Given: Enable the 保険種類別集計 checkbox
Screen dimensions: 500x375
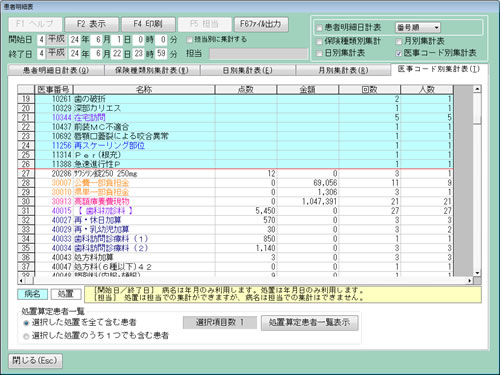Looking at the screenshot, I should (x=319, y=41).
